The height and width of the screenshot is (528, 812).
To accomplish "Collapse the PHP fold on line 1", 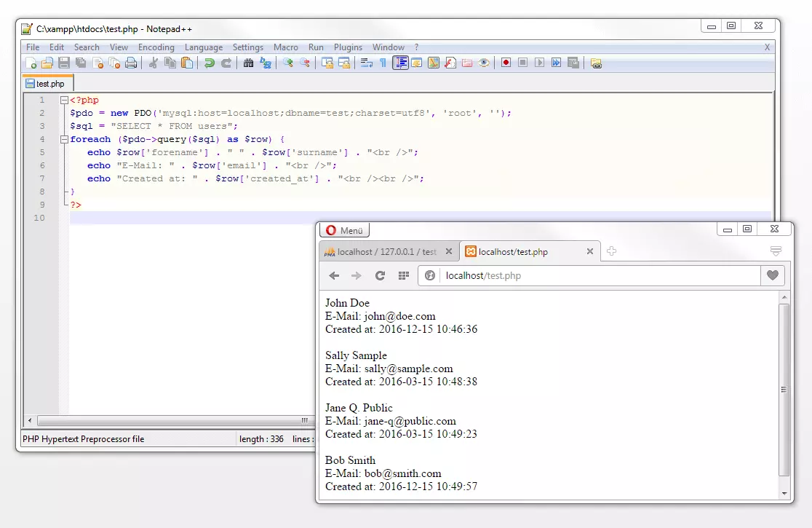I will (x=65, y=100).
